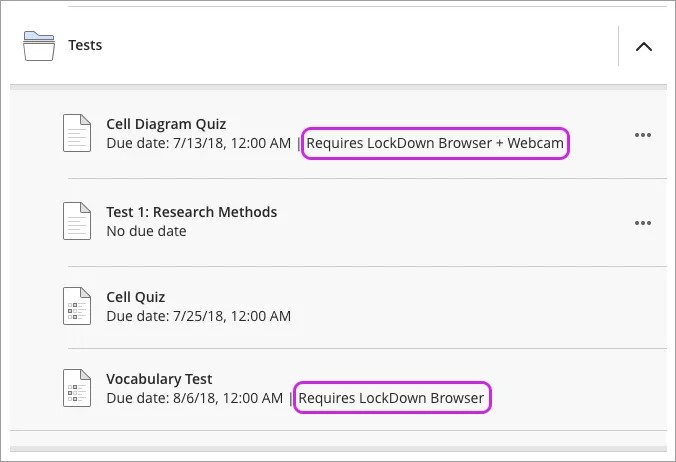Click the Cell Quiz test icon

[77, 306]
